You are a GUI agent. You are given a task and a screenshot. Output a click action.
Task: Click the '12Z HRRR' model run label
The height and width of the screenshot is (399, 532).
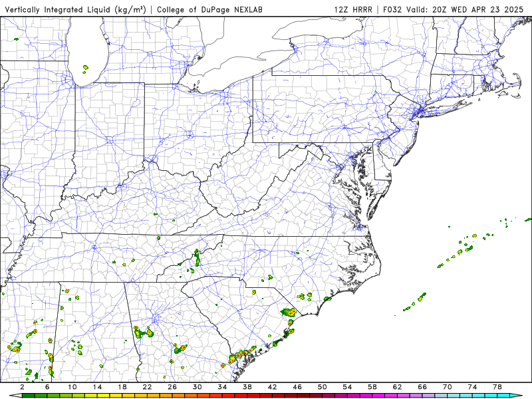click(x=353, y=9)
